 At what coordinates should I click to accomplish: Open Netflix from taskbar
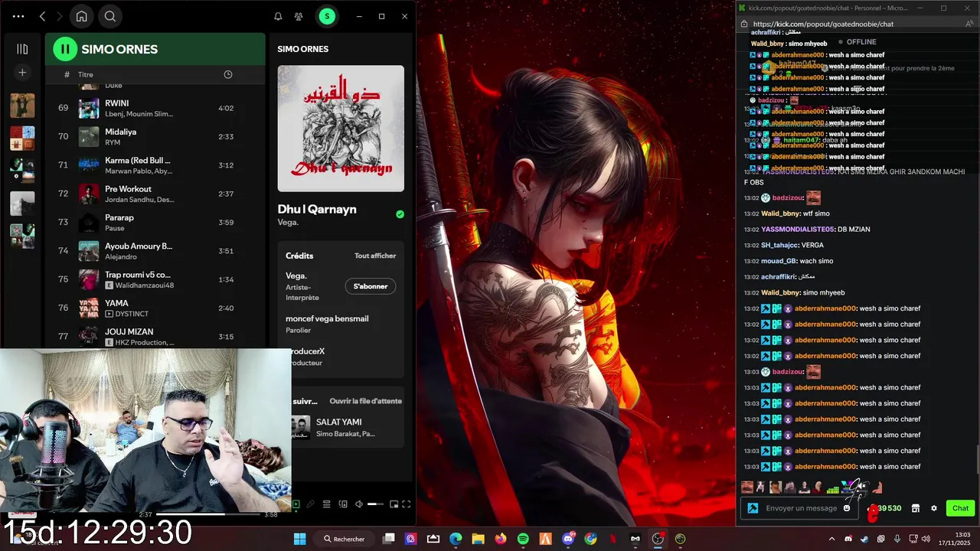click(612, 539)
